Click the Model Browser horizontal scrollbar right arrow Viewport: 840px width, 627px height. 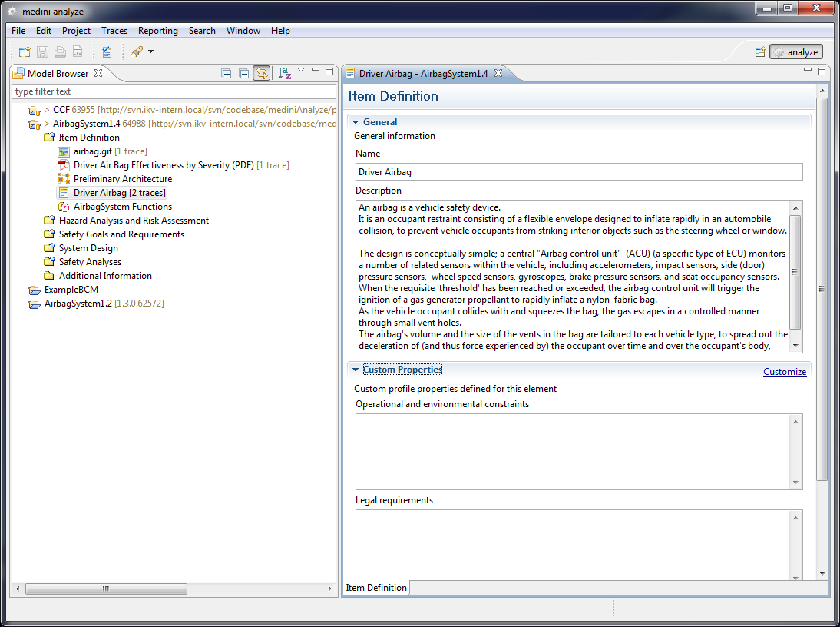point(329,589)
